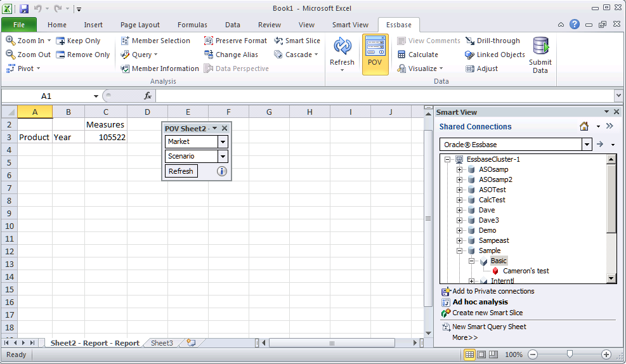Open the Oracle Essbase connection dropdown
626x364 pixels.
pos(587,145)
